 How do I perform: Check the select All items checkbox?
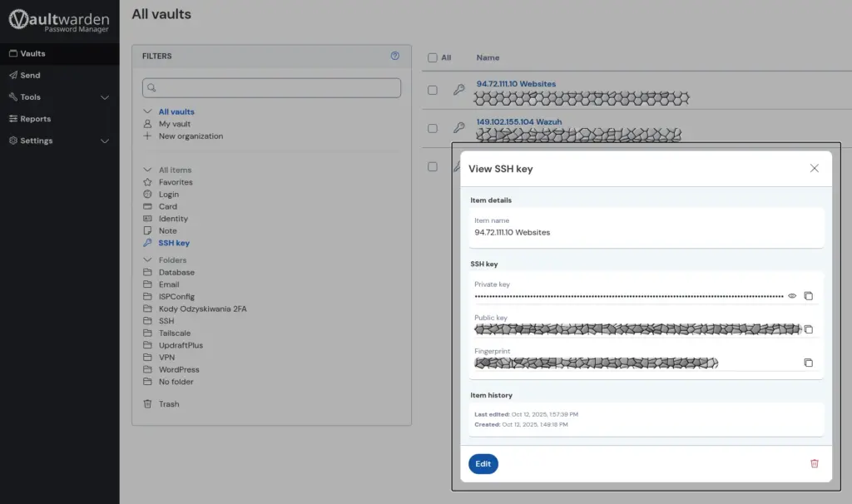pos(432,57)
